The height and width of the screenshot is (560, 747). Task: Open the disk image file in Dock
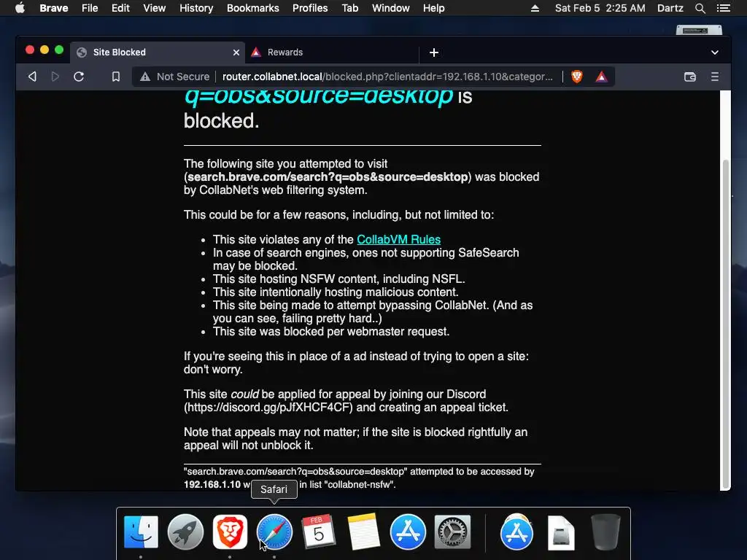(x=561, y=533)
